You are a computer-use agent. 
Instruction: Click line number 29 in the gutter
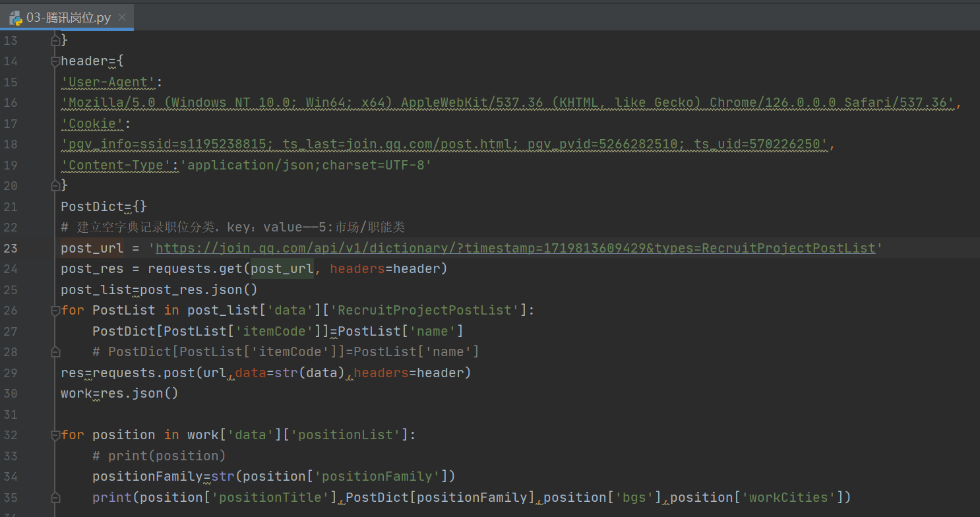[x=11, y=373]
